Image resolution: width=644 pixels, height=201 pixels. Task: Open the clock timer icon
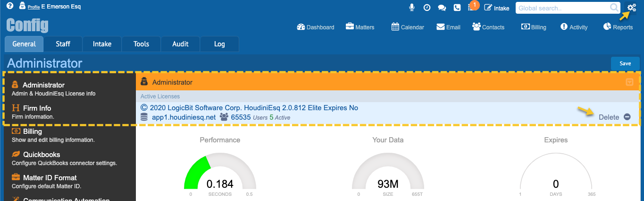pyautogui.click(x=427, y=8)
